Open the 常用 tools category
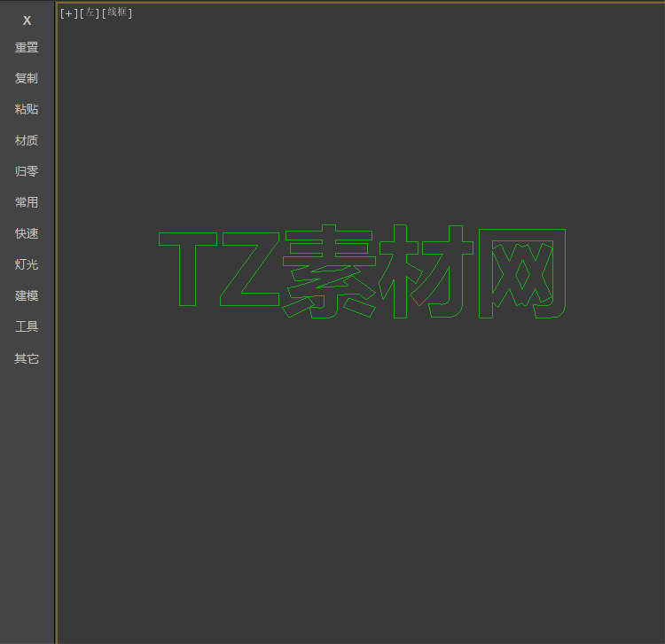 27,202
